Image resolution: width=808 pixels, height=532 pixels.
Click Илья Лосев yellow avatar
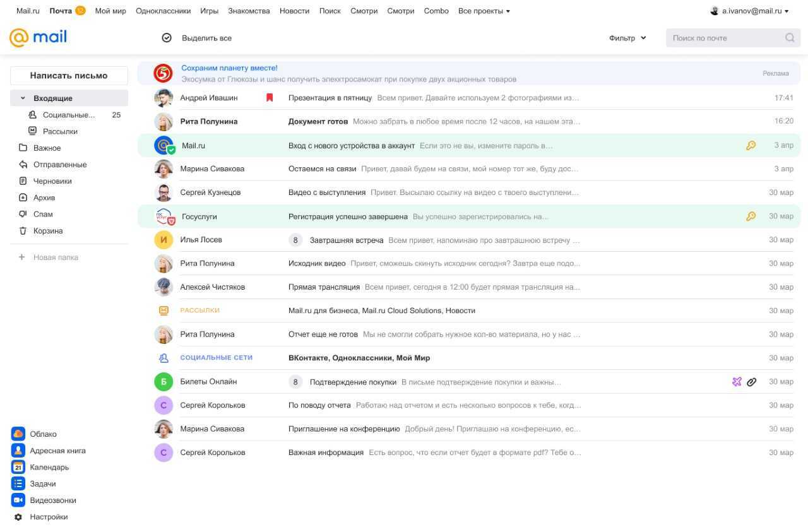point(163,240)
